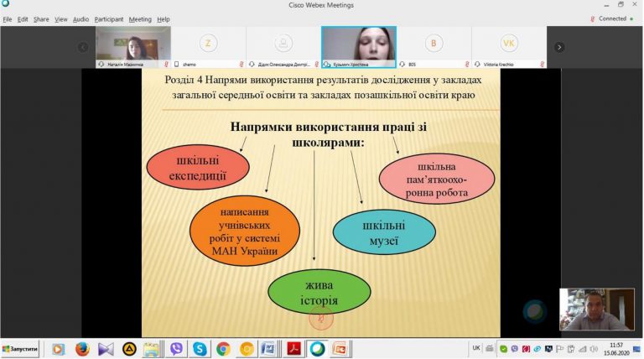Open the Share menu

click(41, 19)
